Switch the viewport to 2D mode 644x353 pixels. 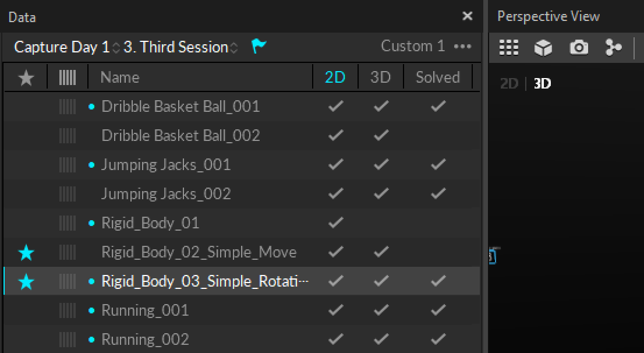point(508,84)
